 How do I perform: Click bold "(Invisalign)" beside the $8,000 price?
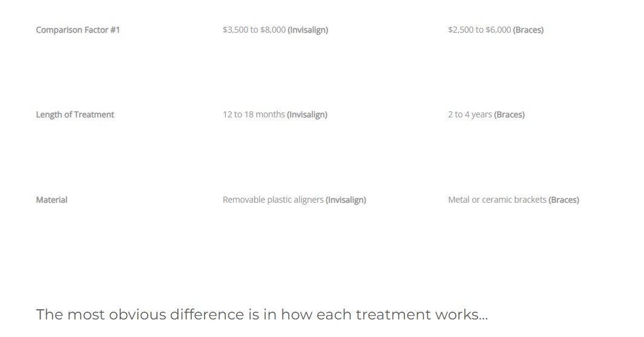[x=308, y=30]
